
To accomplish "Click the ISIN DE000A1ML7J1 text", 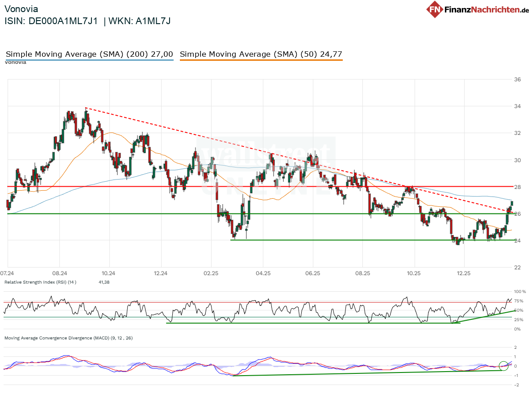I will point(51,21).
